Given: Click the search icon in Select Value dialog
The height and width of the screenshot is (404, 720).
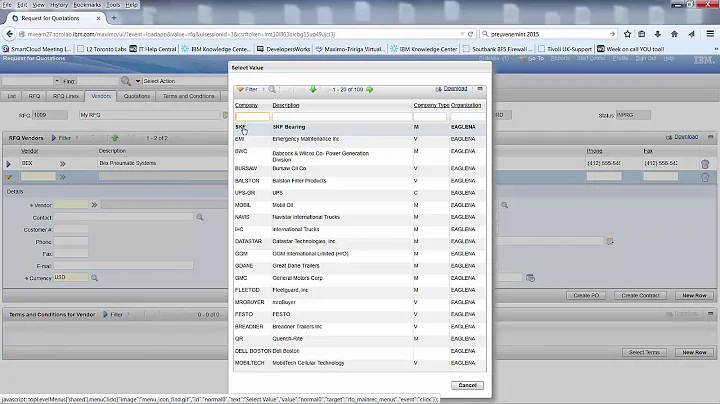Looking at the screenshot, I should [272, 89].
